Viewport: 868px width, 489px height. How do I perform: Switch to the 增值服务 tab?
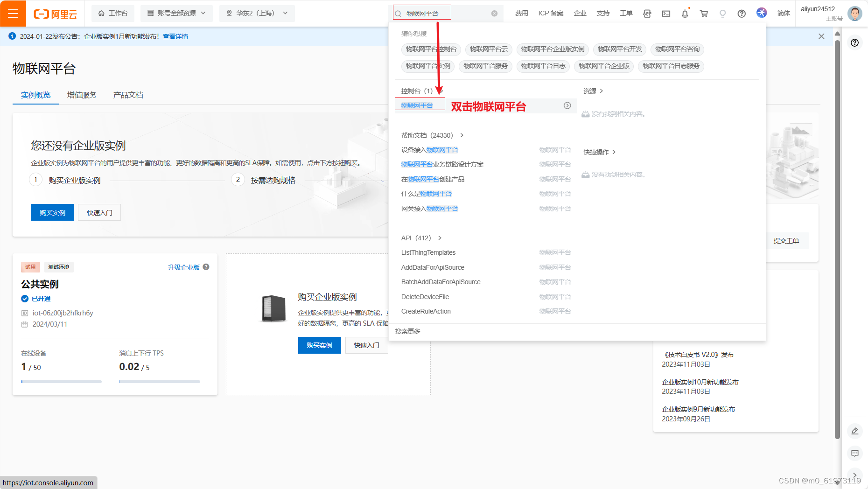point(82,95)
